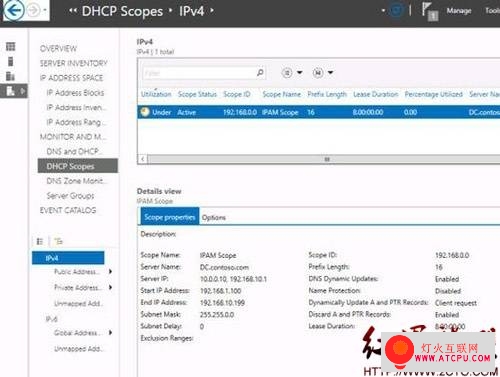Select DNS Zone Monitoring item

tap(76, 181)
